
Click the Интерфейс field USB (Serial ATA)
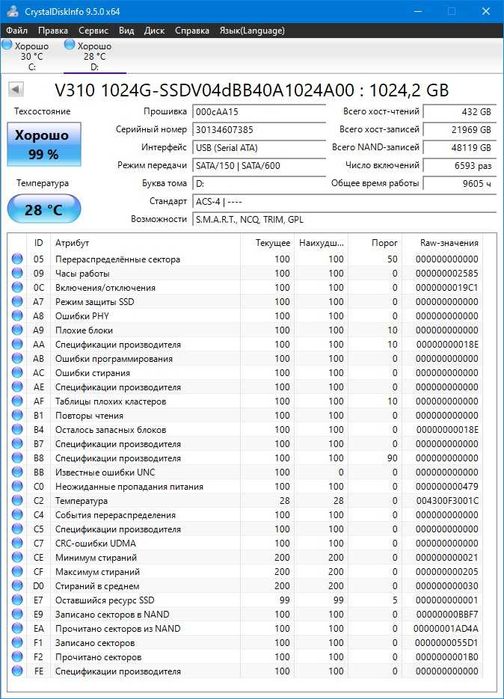[259, 148]
